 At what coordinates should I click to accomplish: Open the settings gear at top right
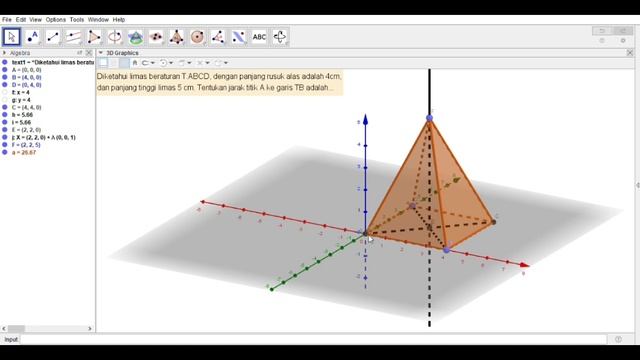(x=623, y=40)
